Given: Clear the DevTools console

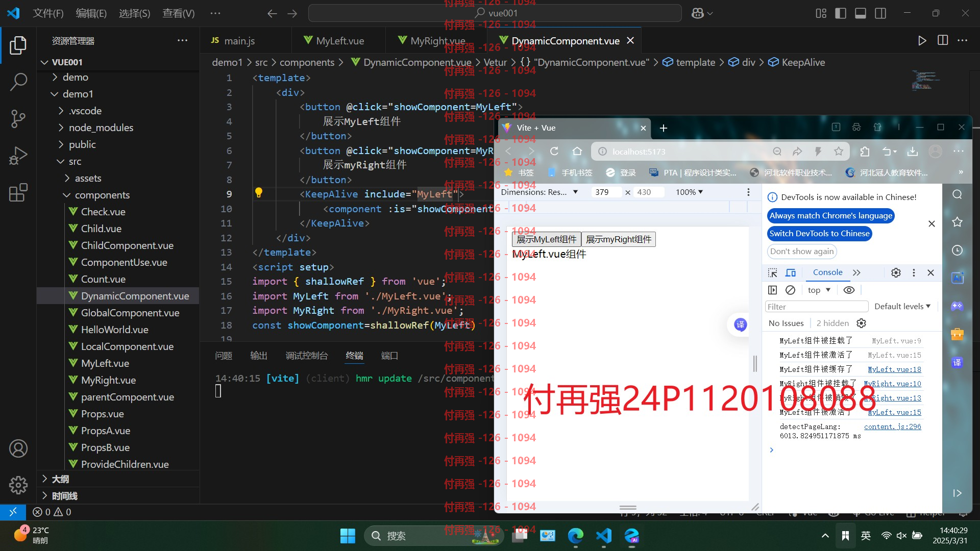Looking at the screenshot, I should (790, 290).
